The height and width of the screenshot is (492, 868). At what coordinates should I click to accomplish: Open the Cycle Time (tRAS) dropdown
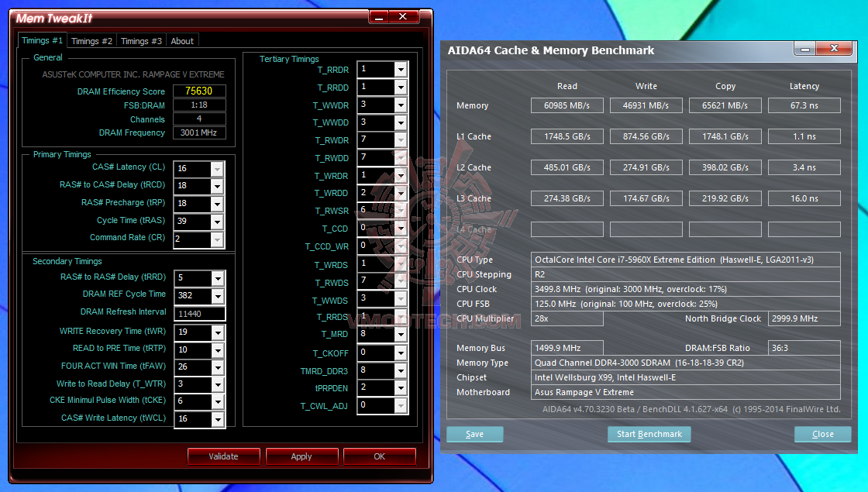click(217, 222)
